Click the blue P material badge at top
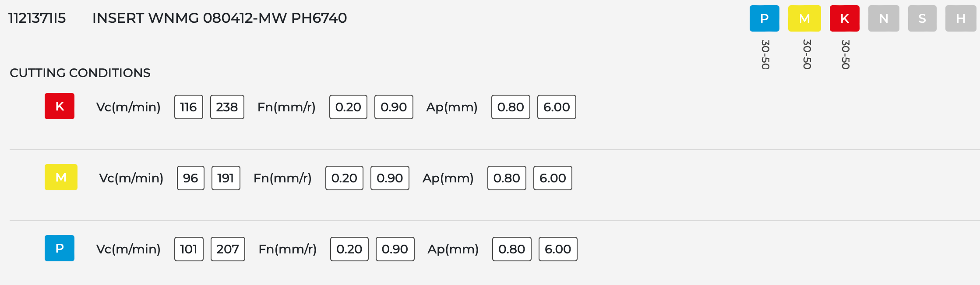Viewport: 980px width, 285px height. [x=764, y=18]
